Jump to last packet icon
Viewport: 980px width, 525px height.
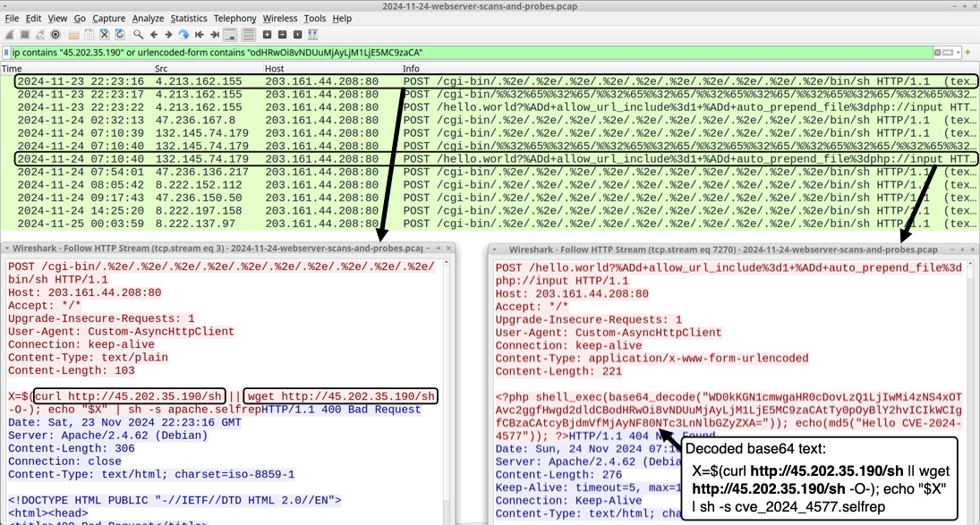[x=215, y=35]
